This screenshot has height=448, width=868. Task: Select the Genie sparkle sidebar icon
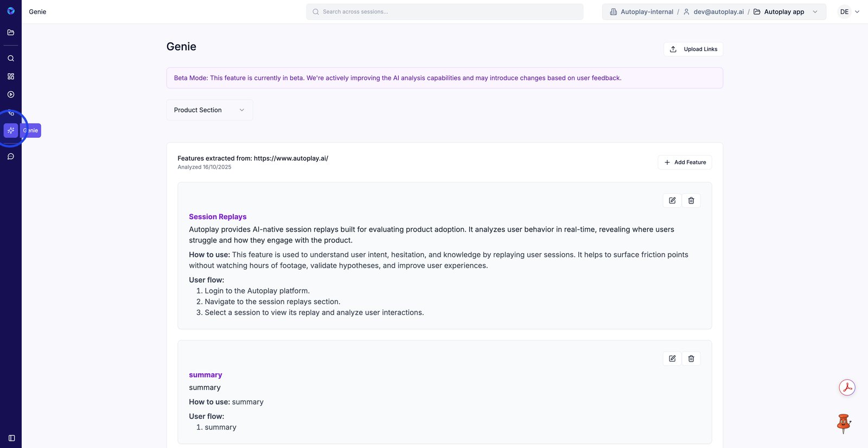[x=11, y=131]
